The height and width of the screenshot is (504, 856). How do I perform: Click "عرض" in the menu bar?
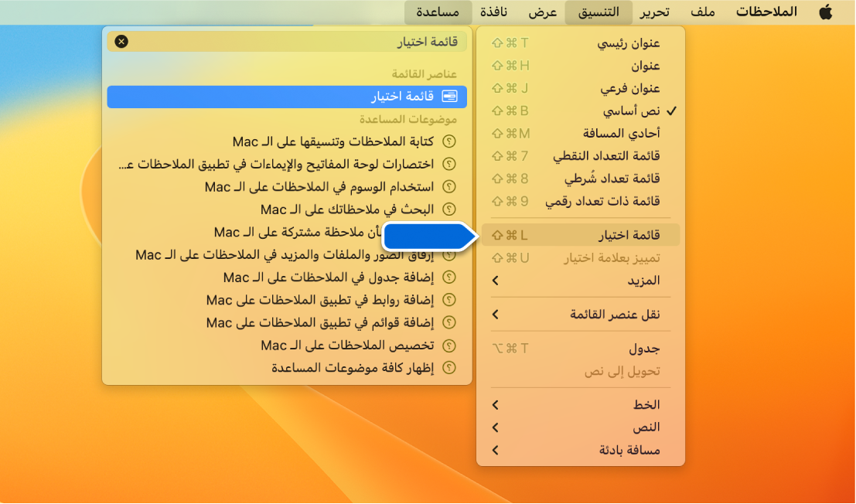point(543,12)
